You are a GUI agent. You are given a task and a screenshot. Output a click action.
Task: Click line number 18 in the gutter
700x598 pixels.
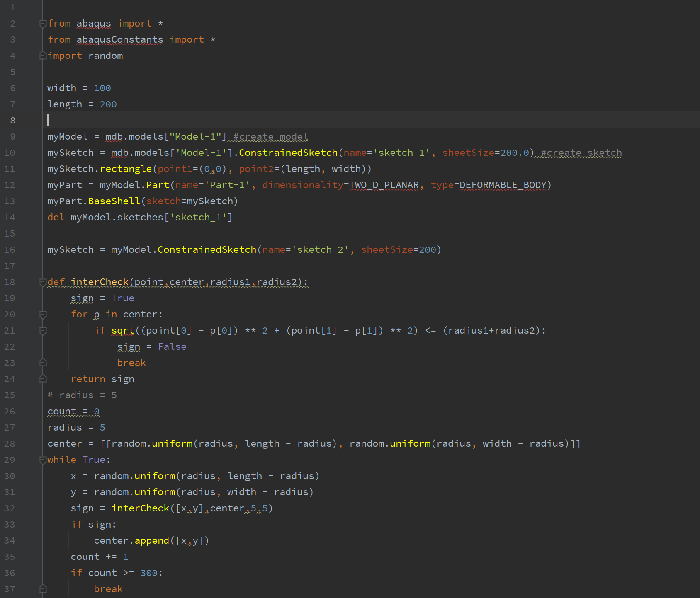[10, 282]
